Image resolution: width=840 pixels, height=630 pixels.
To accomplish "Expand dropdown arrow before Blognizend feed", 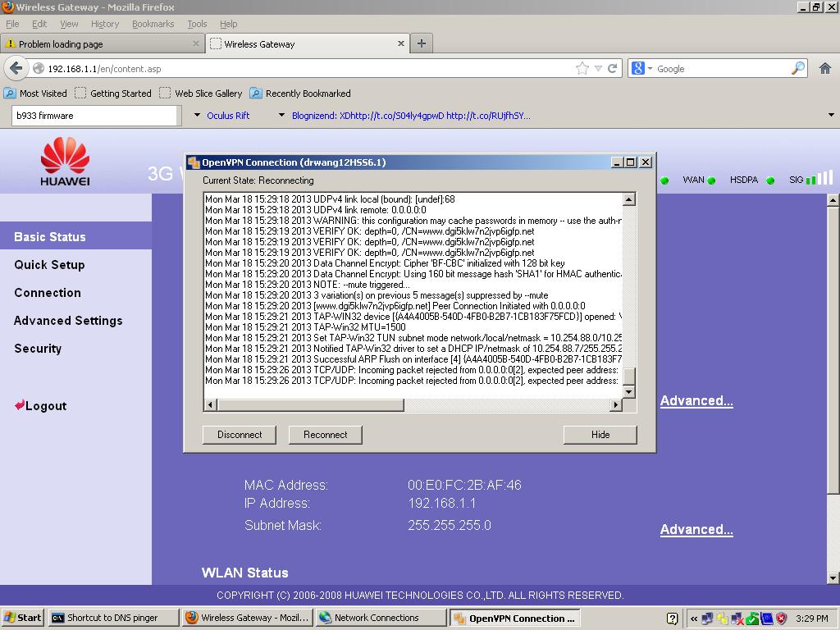I will 282,115.
